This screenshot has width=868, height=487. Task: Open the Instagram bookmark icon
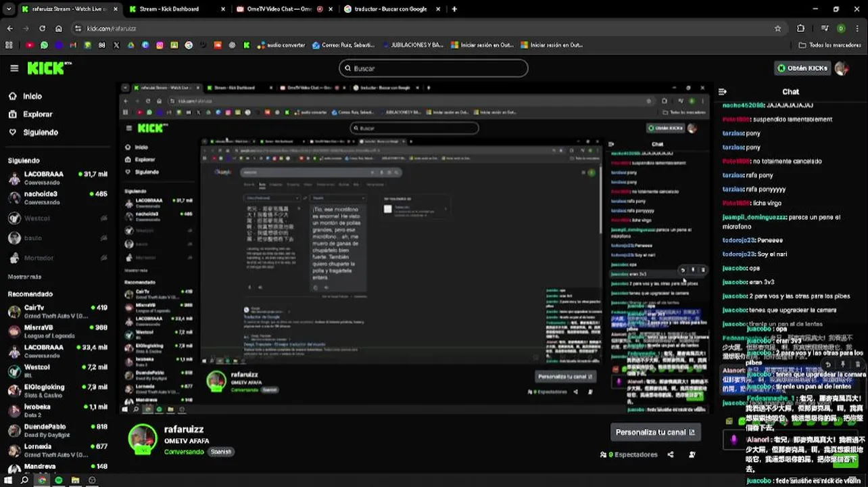pyautogui.click(x=160, y=45)
